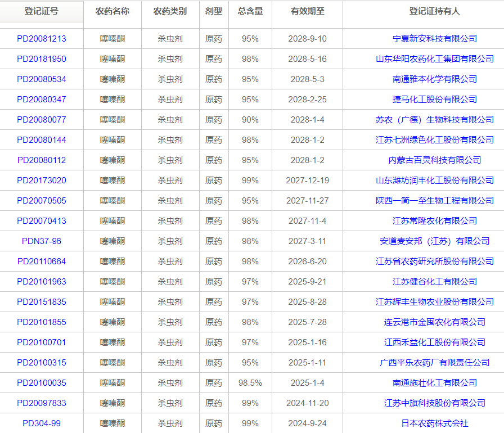Open registration PD20070505 link

[42, 201]
